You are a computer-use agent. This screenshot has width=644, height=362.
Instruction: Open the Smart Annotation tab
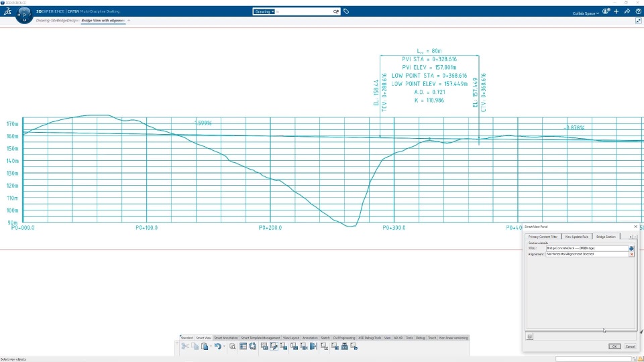point(226,338)
